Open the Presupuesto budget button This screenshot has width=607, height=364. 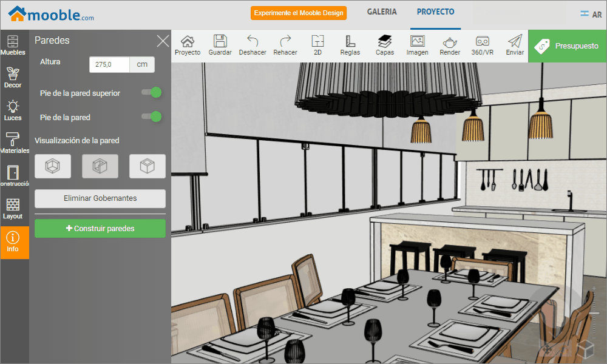568,46
